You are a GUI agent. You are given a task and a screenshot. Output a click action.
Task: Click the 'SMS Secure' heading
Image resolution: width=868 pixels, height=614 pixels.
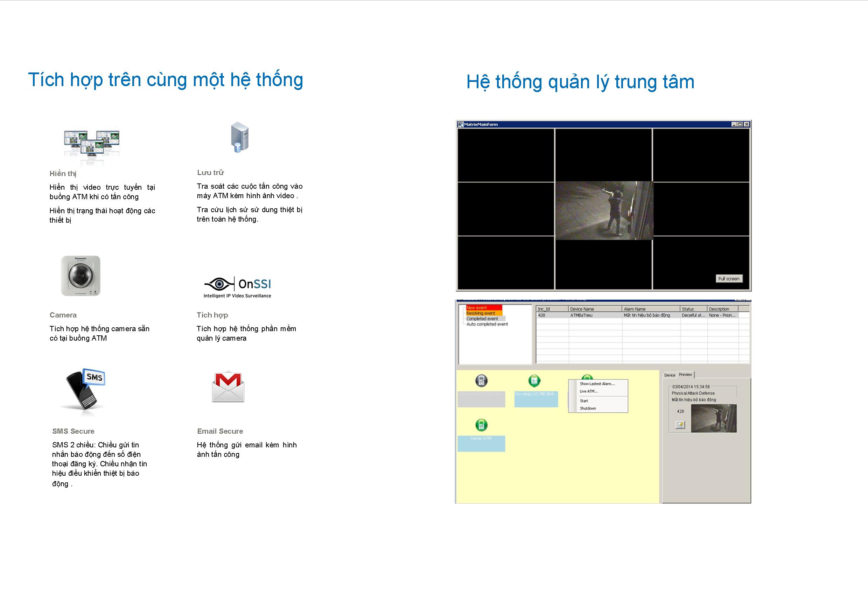click(x=73, y=431)
